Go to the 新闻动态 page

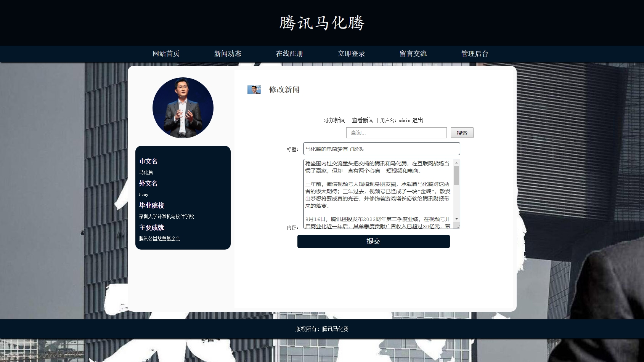228,54
